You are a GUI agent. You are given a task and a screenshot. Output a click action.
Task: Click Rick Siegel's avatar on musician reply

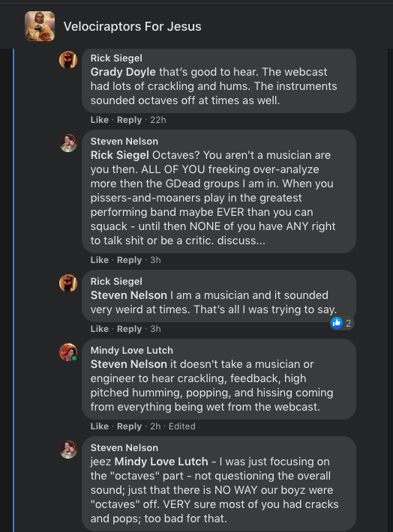coord(68,283)
